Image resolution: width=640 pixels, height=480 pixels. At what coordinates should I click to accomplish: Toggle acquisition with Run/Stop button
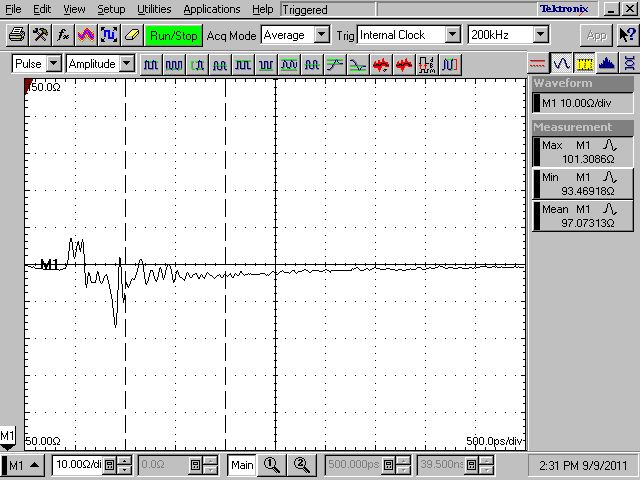point(174,35)
